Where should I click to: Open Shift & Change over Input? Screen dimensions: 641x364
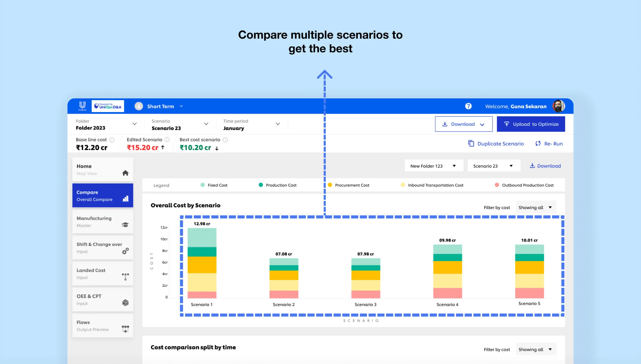point(103,248)
